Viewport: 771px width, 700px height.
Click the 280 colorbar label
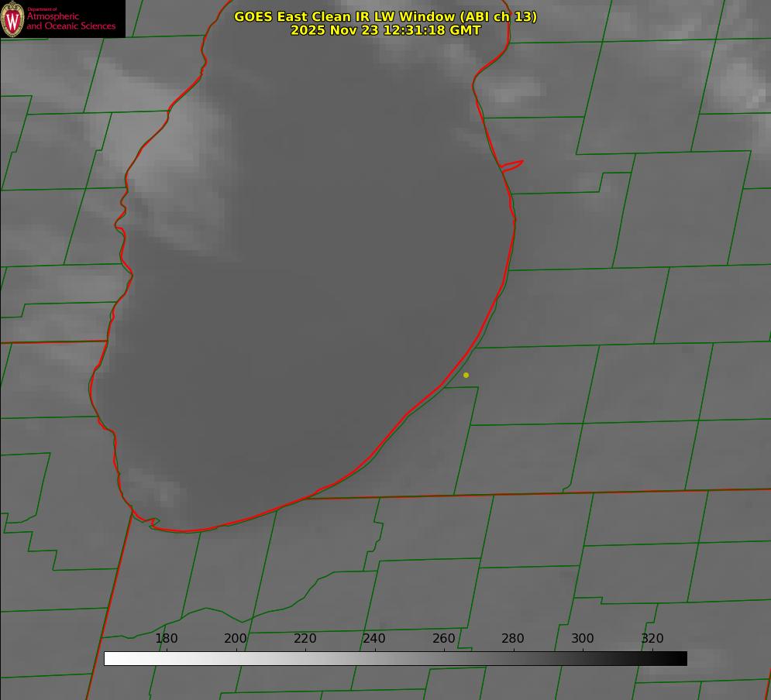[513, 639]
